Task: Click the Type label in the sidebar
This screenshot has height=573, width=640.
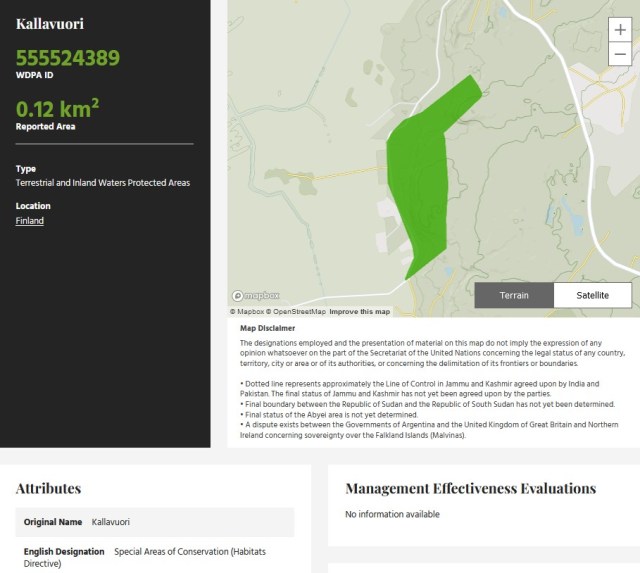Action: tap(26, 169)
